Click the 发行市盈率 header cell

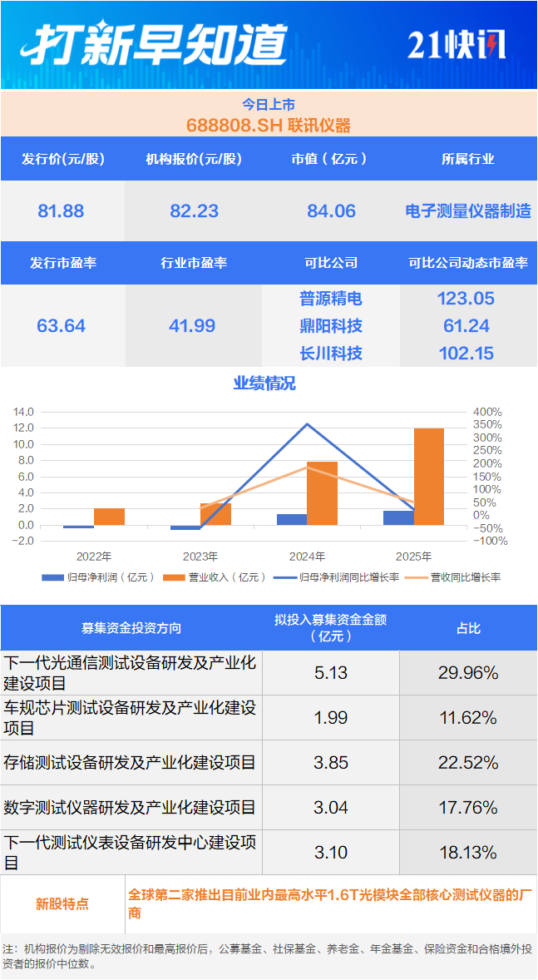pos(63,263)
